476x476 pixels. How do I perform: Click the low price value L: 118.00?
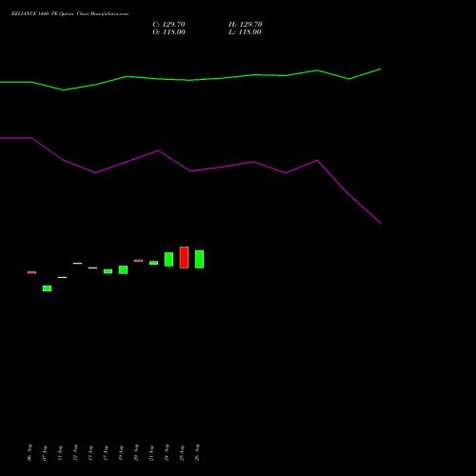click(245, 32)
